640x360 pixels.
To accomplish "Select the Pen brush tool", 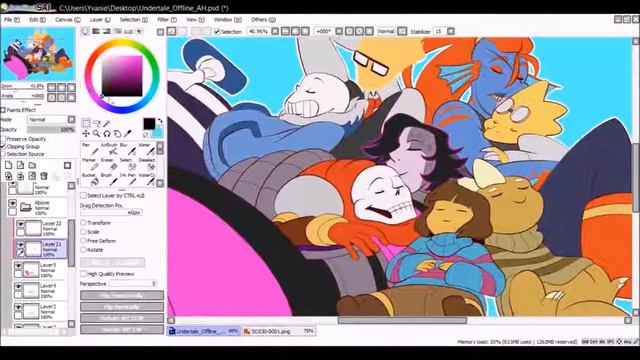I will click(90, 149).
